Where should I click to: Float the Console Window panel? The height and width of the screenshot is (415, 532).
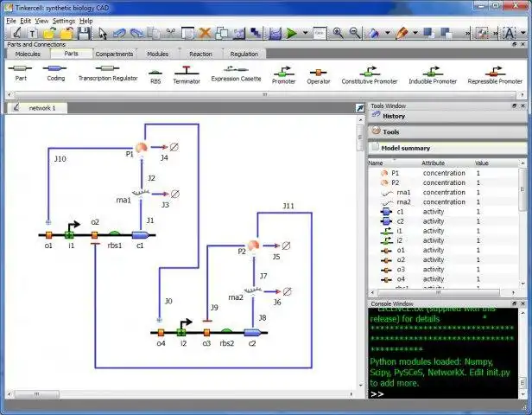(514, 303)
